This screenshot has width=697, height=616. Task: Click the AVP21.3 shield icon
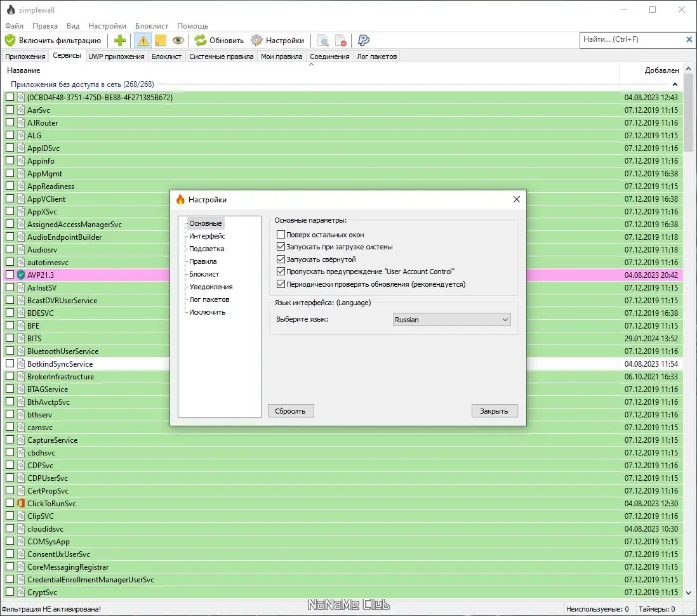(21, 275)
